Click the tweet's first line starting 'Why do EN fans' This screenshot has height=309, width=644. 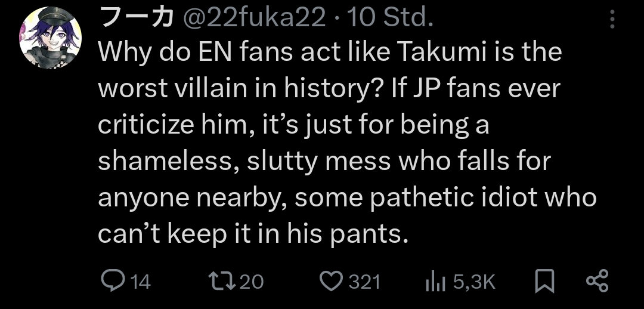(x=330, y=54)
